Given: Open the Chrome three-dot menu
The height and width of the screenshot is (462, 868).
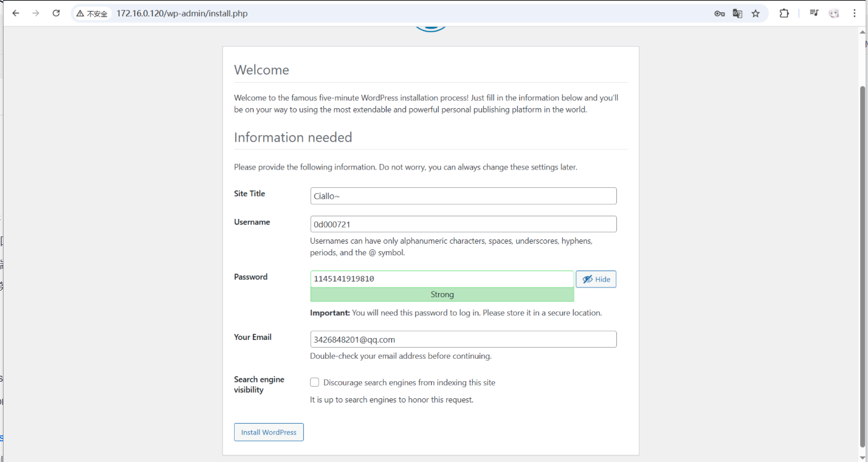Looking at the screenshot, I should [855, 13].
